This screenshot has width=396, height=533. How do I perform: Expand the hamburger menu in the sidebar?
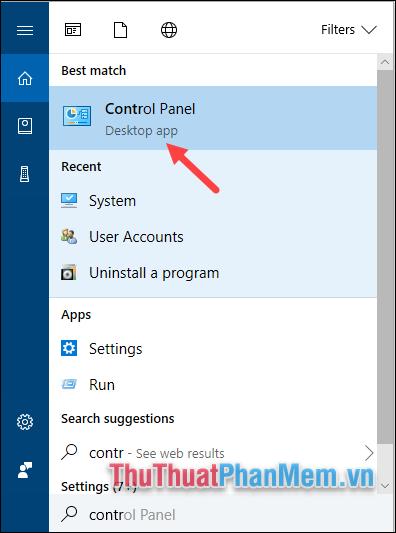click(25, 31)
